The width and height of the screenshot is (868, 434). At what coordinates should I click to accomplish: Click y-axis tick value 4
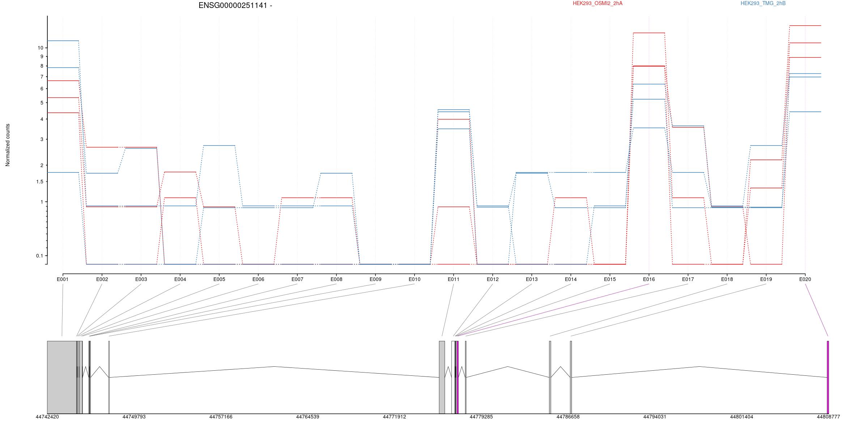[x=42, y=119]
